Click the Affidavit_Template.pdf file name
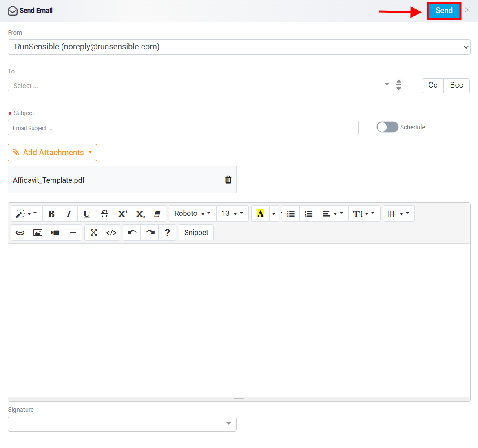478x448 pixels. (x=49, y=180)
